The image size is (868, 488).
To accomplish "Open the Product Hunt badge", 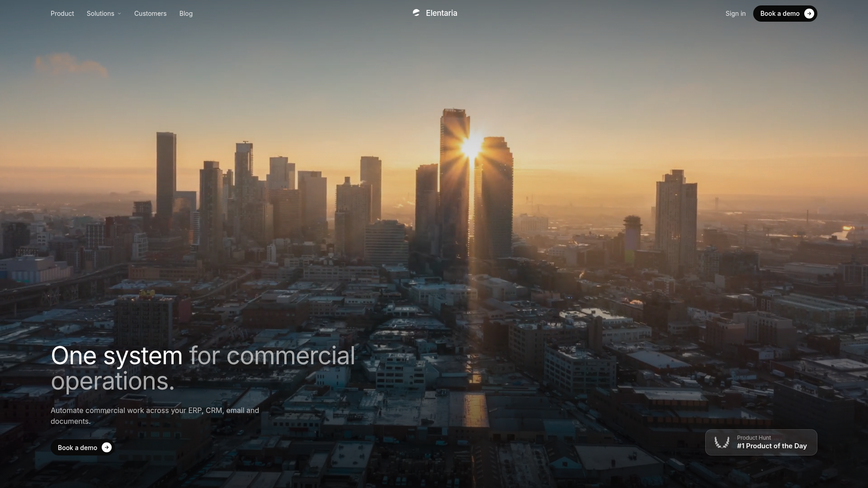I will 761,442.
